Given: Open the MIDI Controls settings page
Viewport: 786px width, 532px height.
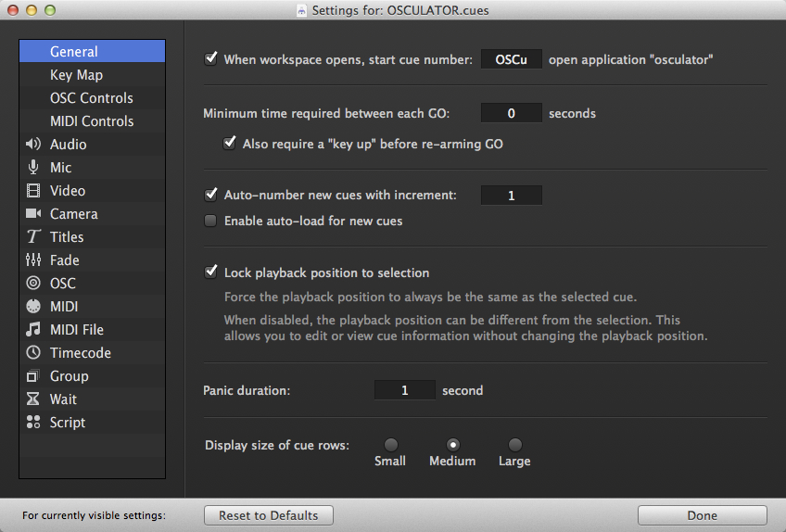Looking at the screenshot, I should click(x=92, y=121).
